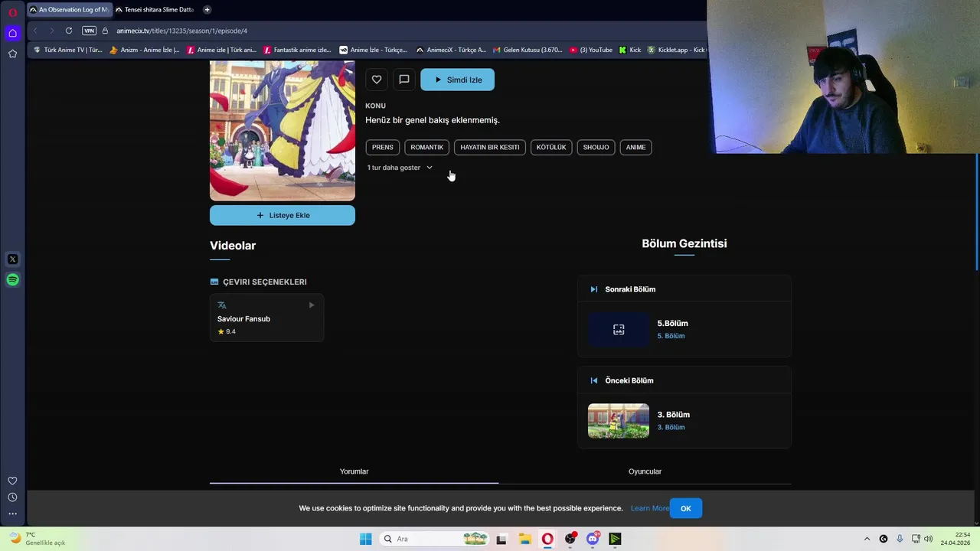Switch to the Yorumlar tab
Viewport: 980px width, 551px height.
(x=354, y=471)
